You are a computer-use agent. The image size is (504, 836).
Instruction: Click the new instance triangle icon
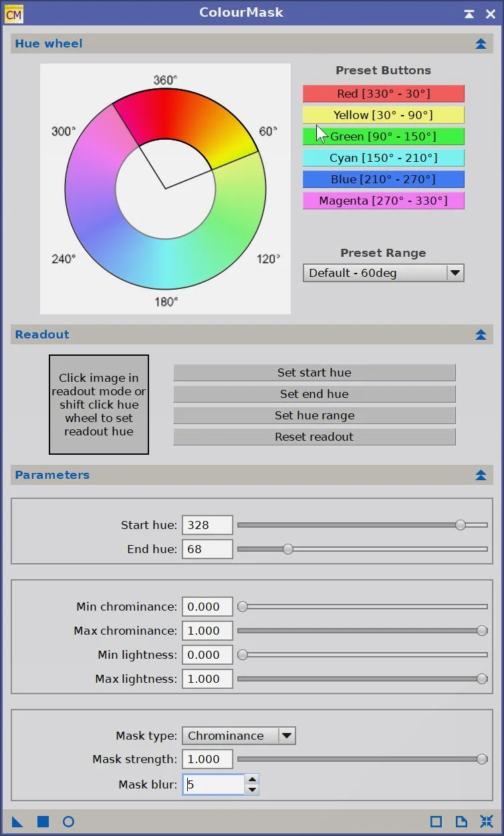tap(17, 822)
